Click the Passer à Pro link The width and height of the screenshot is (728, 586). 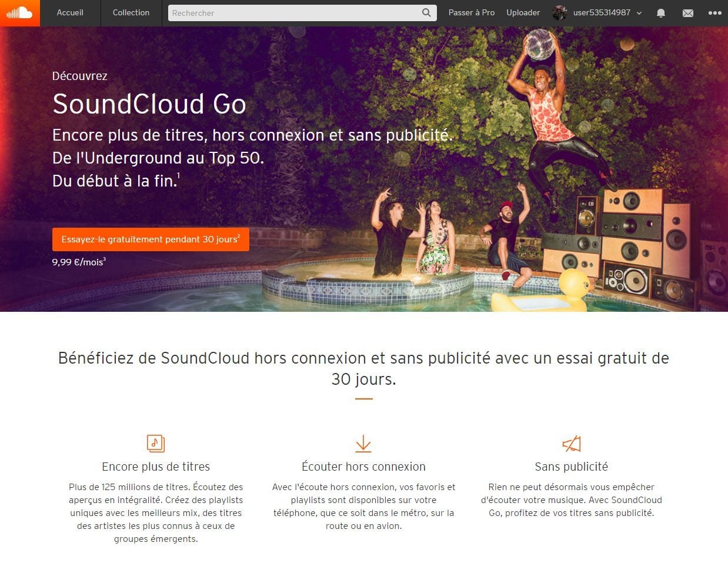click(x=472, y=12)
